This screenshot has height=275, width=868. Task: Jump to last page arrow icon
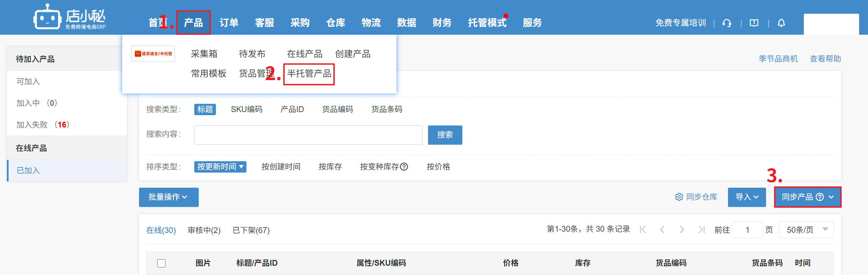coord(701,230)
